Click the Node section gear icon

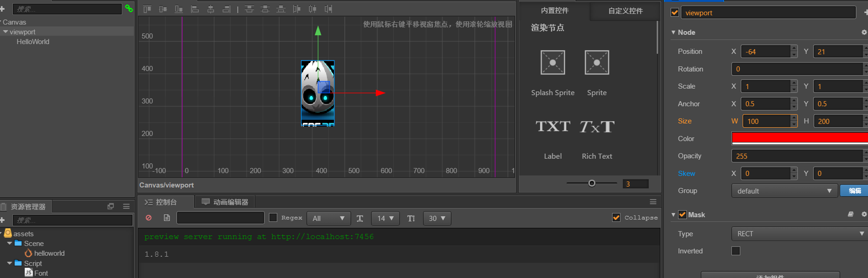864,32
